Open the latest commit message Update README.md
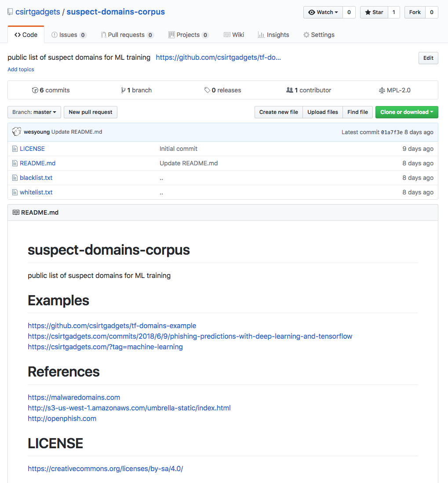This screenshot has width=448, height=483. 76,132
